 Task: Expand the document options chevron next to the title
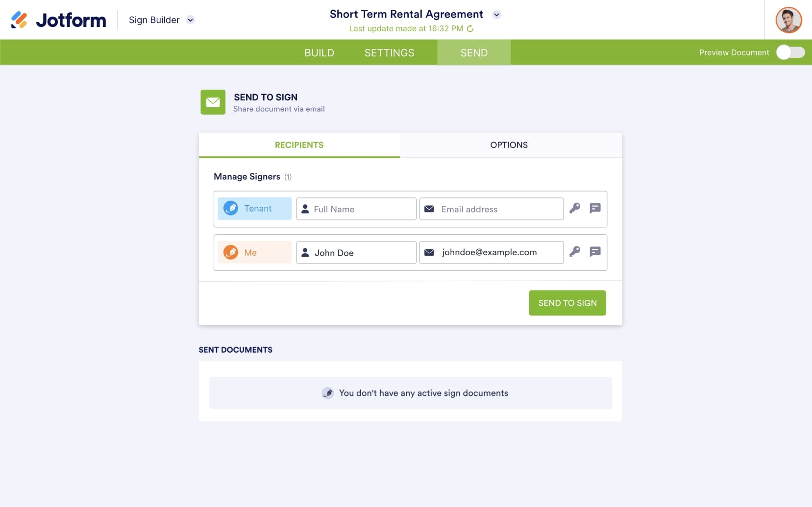click(497, 14)
